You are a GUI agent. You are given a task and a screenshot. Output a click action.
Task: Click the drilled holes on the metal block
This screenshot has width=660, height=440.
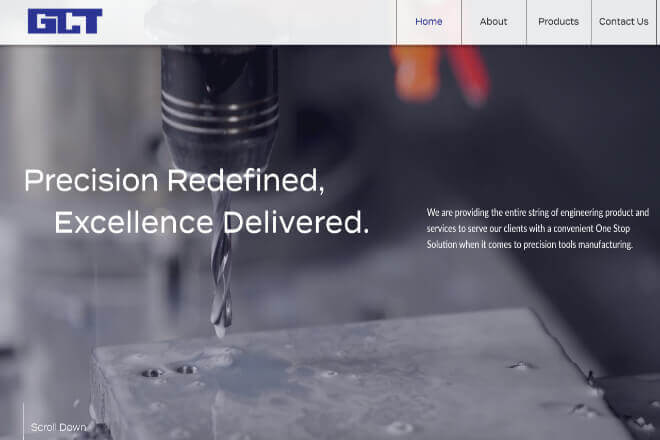[169, 371]
